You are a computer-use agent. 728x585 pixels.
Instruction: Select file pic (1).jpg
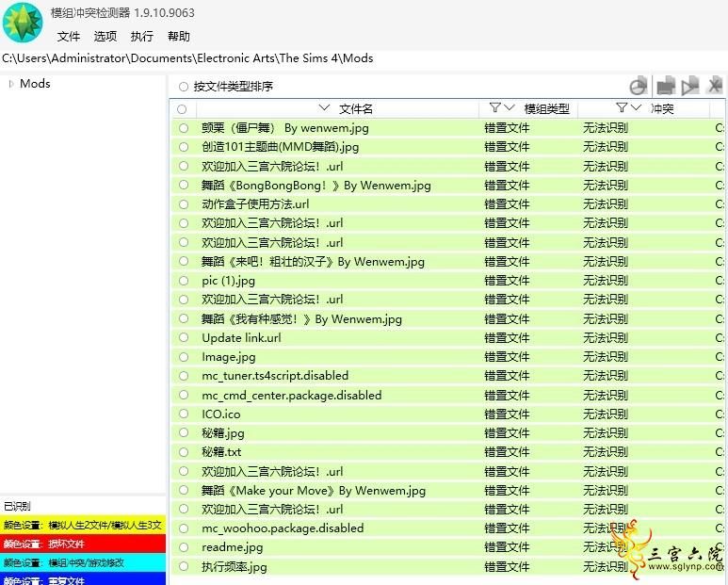pyautogui.click(x=229, y=281)
